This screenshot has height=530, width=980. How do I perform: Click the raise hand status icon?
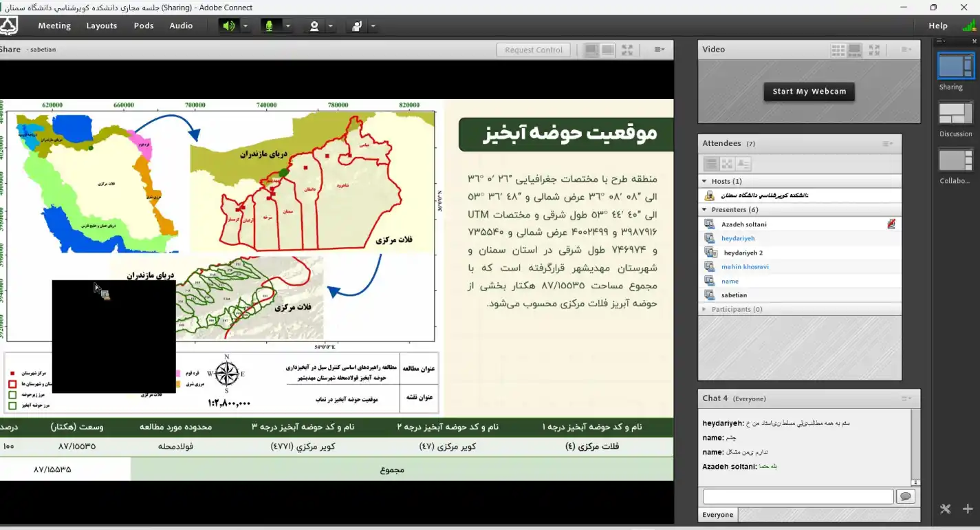click(357, 26)
